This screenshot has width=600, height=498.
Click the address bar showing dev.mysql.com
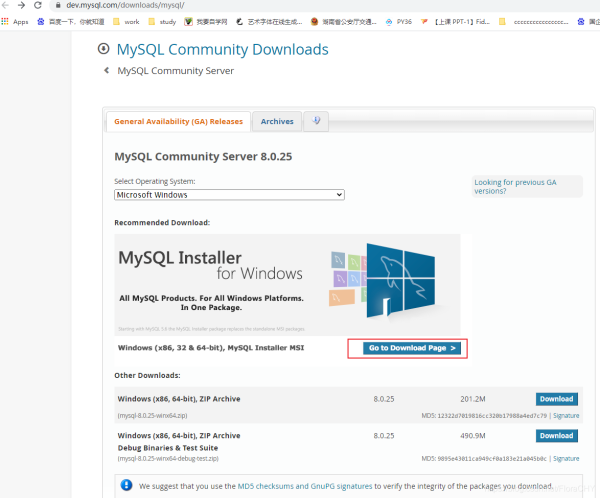[x=300, y=6]
